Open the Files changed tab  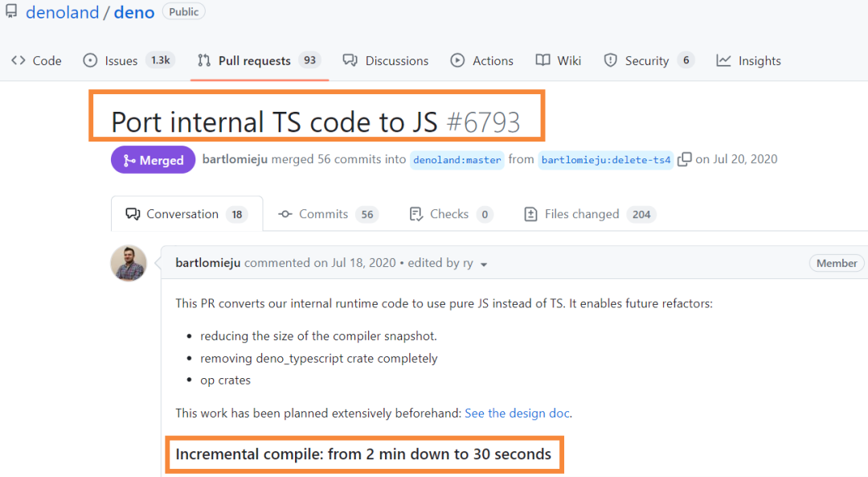tap(581, 214)
